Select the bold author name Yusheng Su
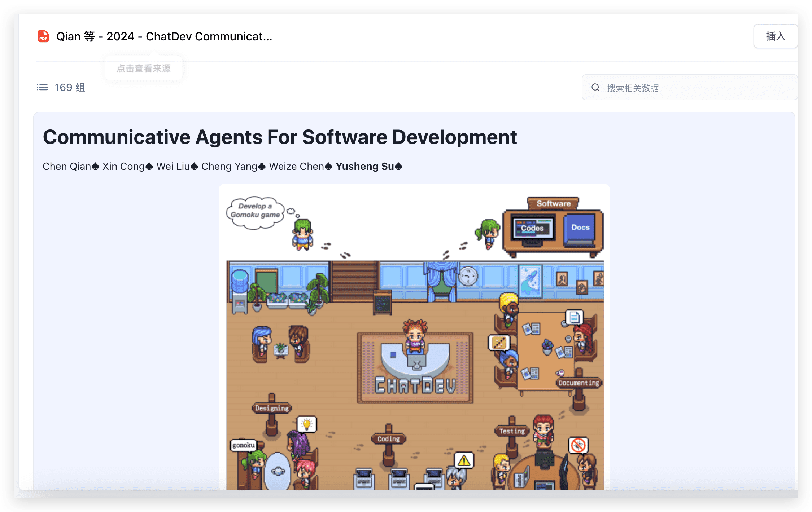 pyautogui.click(x=364, y=167)
